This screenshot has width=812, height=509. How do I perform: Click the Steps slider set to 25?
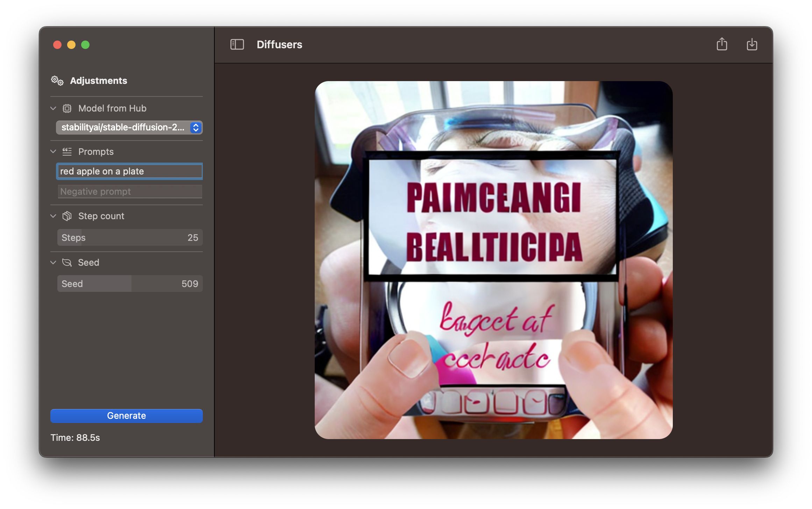130,238
